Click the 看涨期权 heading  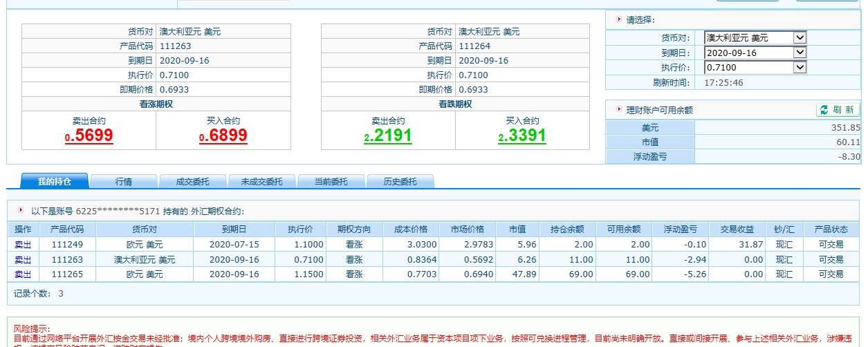tap(156, 104)
